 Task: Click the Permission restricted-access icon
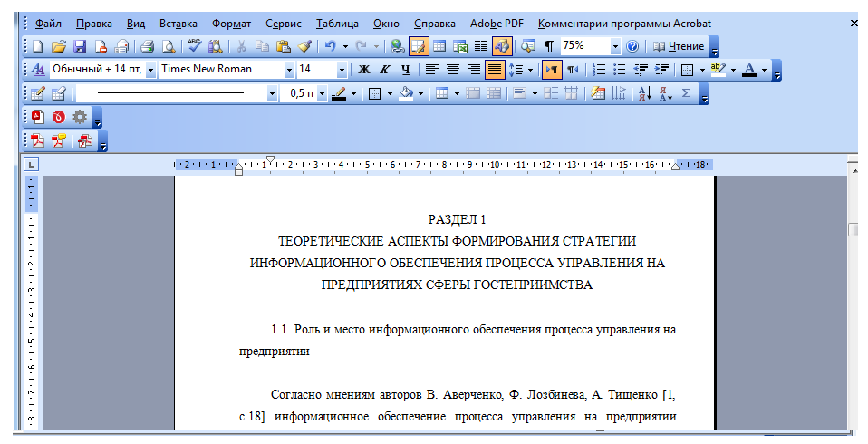tap(101, 46)
